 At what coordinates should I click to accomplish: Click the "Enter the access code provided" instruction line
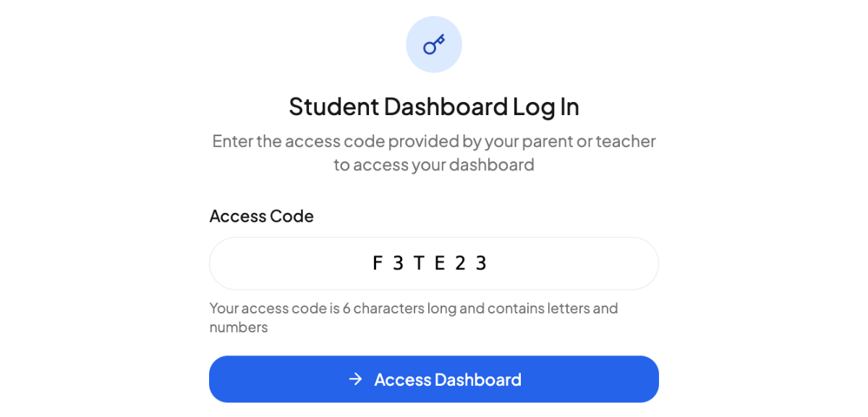click(433, 141)
